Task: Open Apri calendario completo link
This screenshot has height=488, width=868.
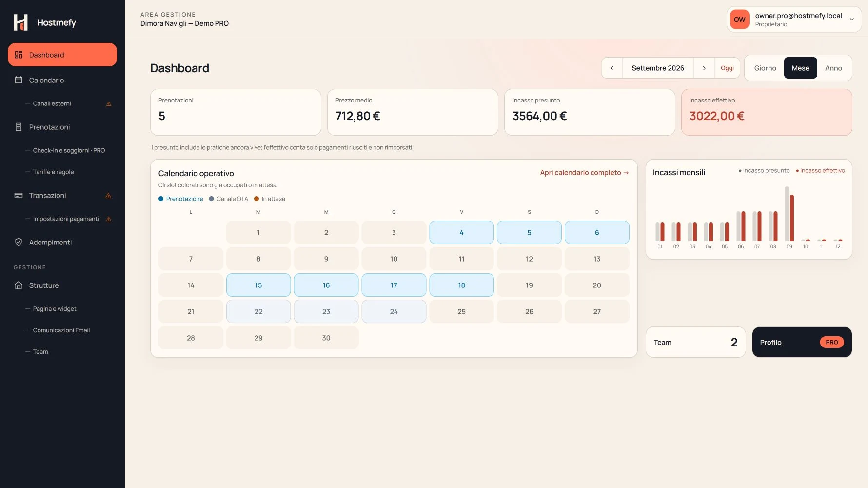Action: [584, 173]
